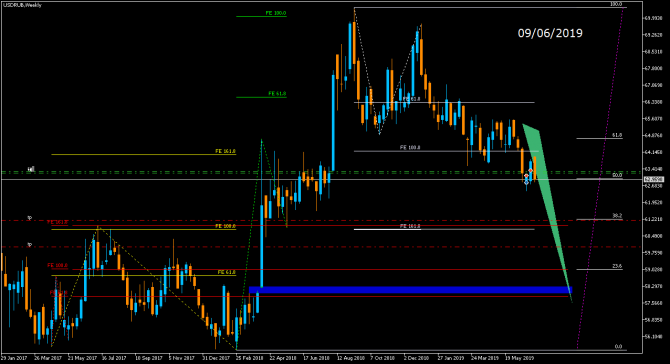This screenshot has height=364, width=670.
Task: Select the Fibonacci 61.8 retracement level label
Action: [x=617, y=135]
